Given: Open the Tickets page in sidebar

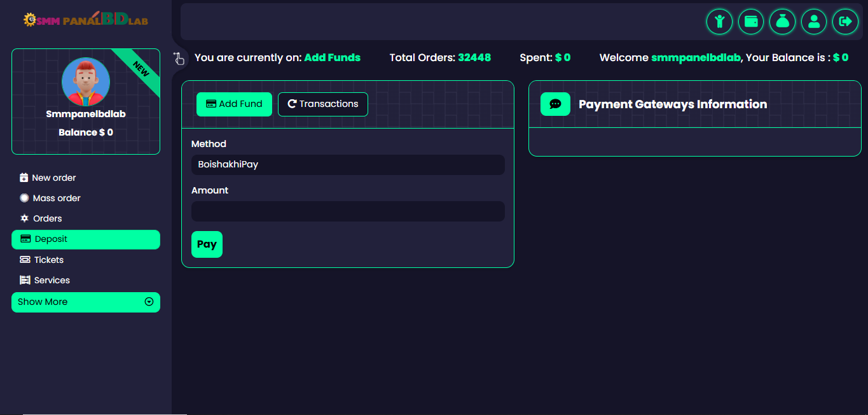Looking at the screenshot, I should click(x=48, y=260).
